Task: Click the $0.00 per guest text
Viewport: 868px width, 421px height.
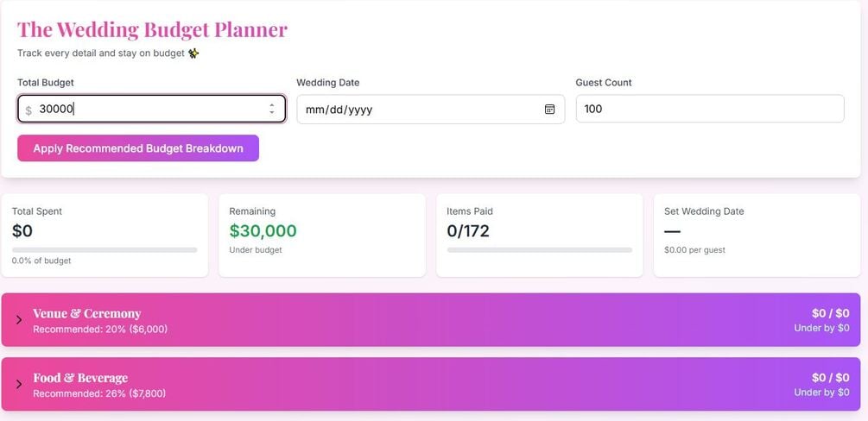Action: click(694, 250)
